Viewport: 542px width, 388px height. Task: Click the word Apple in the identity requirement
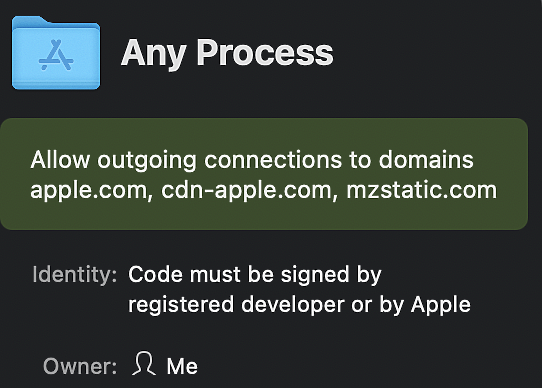pyautogui.click(x=441, y=305)
